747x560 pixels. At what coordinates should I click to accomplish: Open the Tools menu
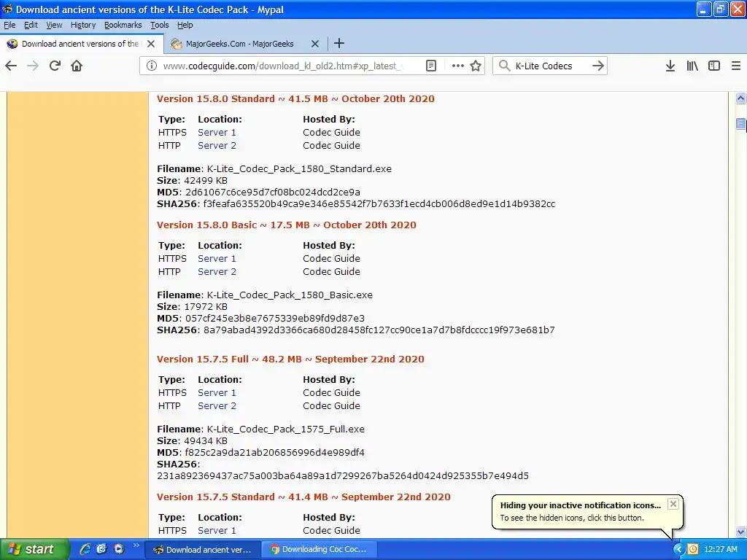tap(160, 25)
